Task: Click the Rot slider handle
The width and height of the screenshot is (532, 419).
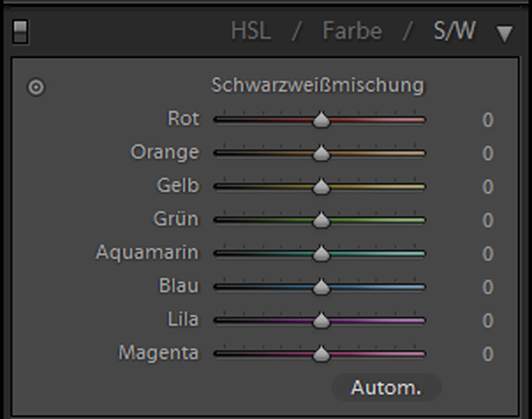Action: pyautogui.click(x=321, y=120)
